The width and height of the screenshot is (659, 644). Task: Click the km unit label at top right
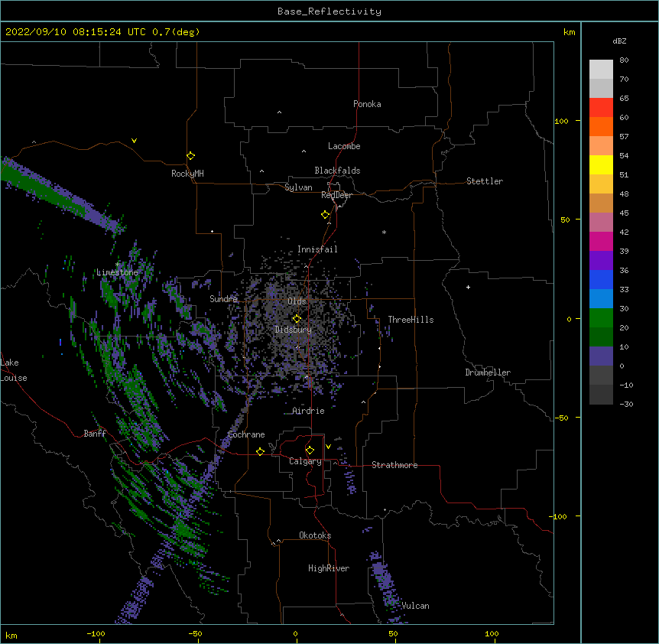(569, 32)
